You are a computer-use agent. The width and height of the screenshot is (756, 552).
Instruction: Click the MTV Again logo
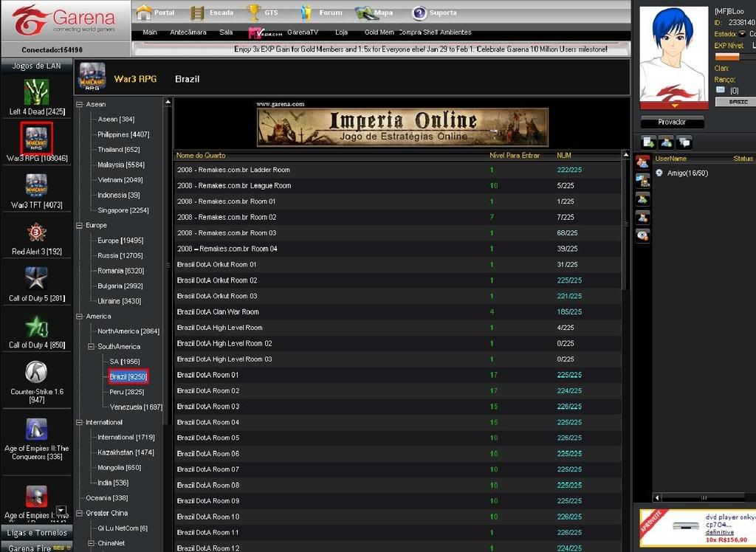tap(265, 32)
